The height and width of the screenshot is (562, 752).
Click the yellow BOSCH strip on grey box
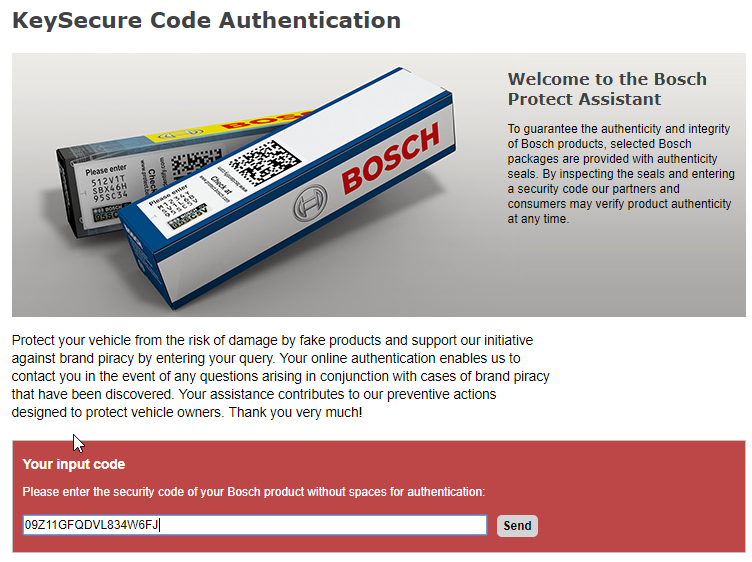click(x=225, y=128)
